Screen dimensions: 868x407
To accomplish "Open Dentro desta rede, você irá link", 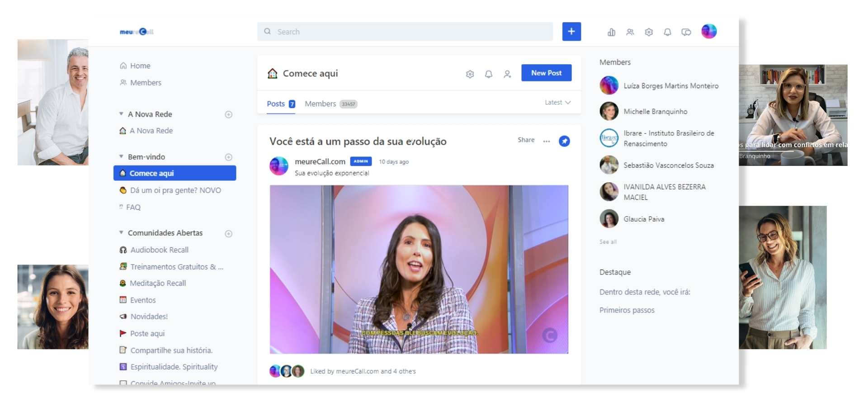I will coord(645,292).
